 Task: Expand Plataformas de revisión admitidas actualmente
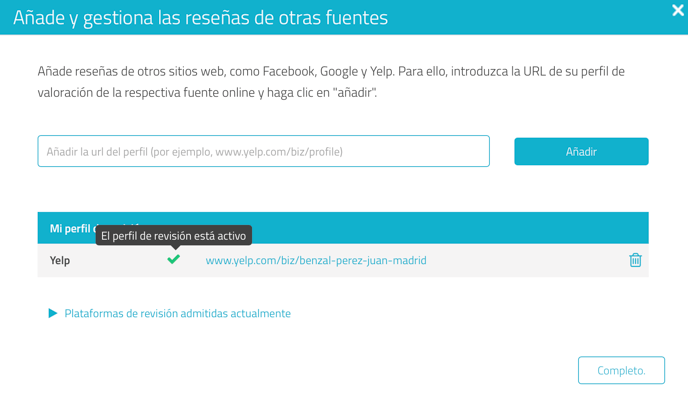click(169, 313)
